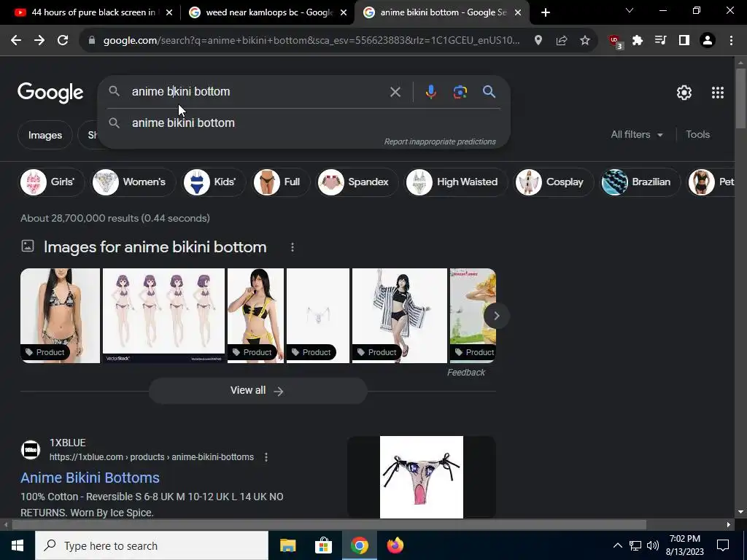
Task: Open the Chrome three-dot menu
Action: pyautogui.click(x=731, y=41)
